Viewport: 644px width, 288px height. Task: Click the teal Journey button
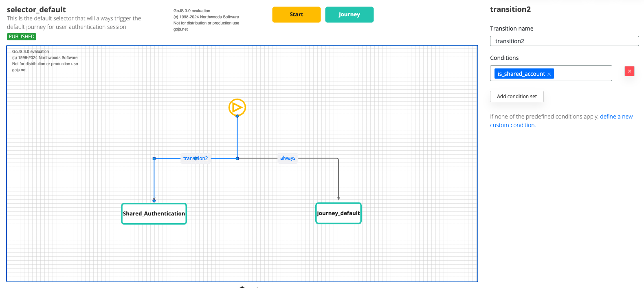[x=349, y=15]
